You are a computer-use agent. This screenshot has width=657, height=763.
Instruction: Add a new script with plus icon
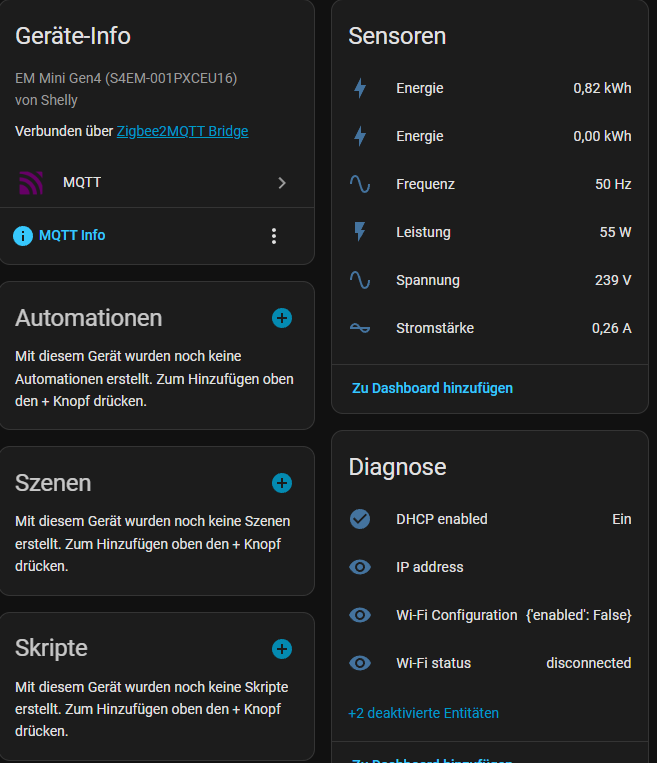tap(282, 648)
